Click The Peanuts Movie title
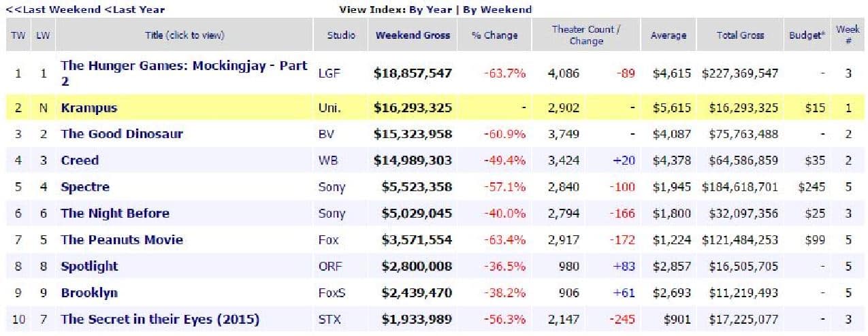Image resolution: width=868 pixels, height=336 pixels. [x=121, y=240]
